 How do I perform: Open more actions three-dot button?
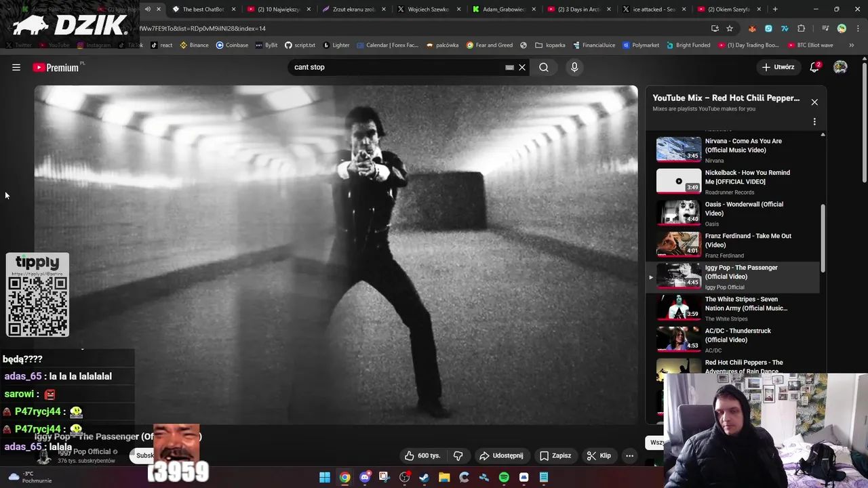tap(629, 455)
